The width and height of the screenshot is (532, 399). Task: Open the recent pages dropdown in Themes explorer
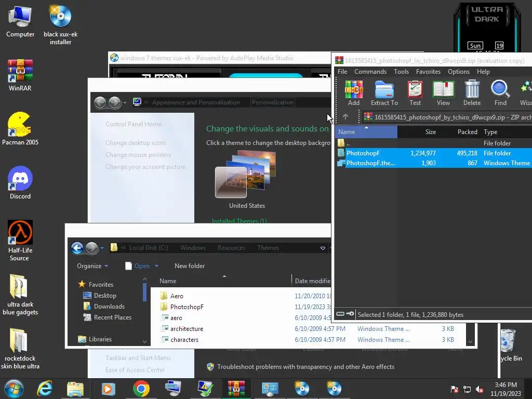102,248
